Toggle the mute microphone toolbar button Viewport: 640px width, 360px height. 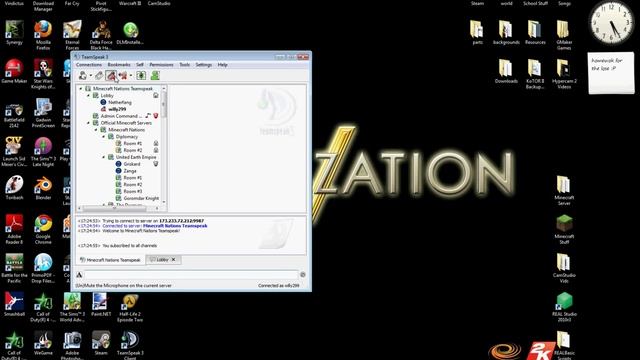click(x=111, y=76)
